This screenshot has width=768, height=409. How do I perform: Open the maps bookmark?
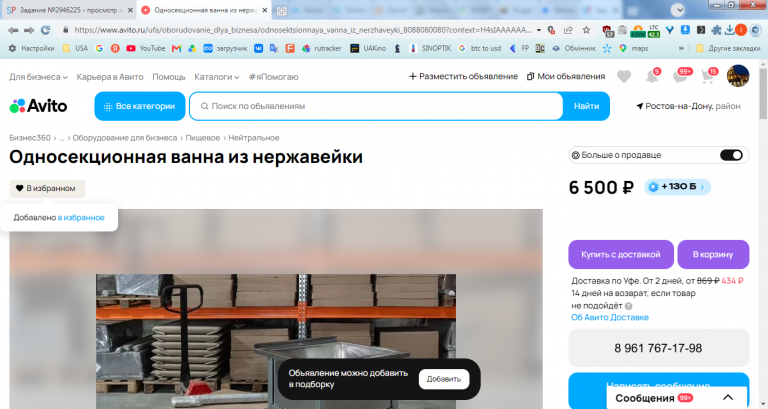tap(633, 48)
